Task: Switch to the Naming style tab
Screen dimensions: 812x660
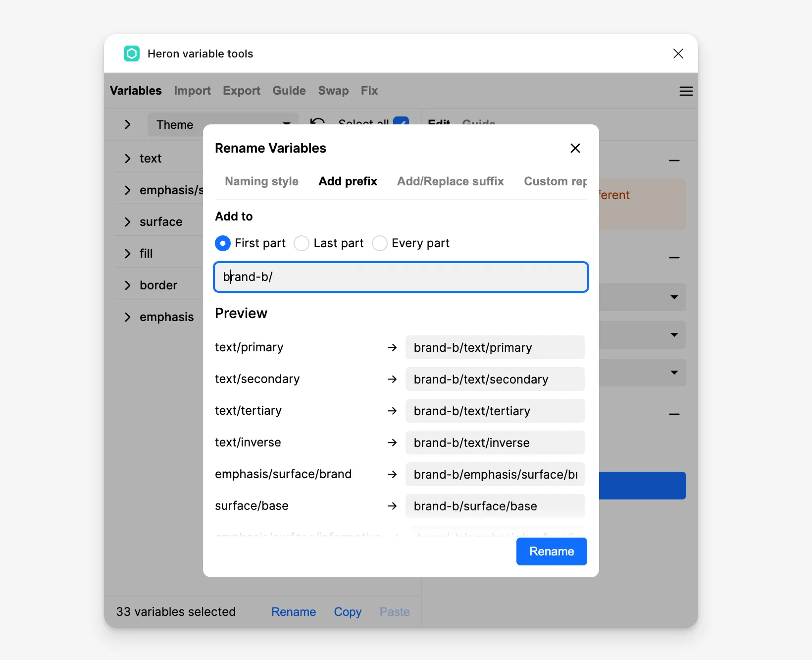Action: pyautogui.click(x=261, y=181)
